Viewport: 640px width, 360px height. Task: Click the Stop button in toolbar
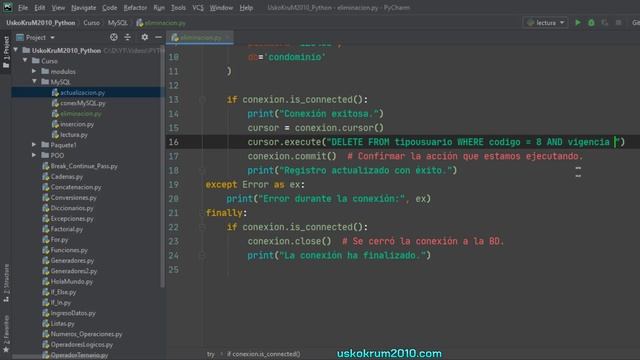coord(618,23)
